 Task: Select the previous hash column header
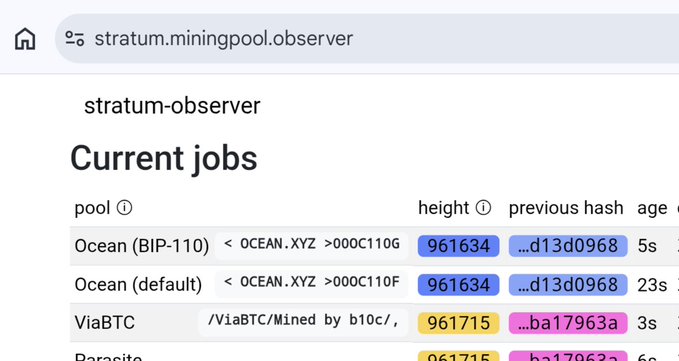pyautogui.click(x=566, y=208)
